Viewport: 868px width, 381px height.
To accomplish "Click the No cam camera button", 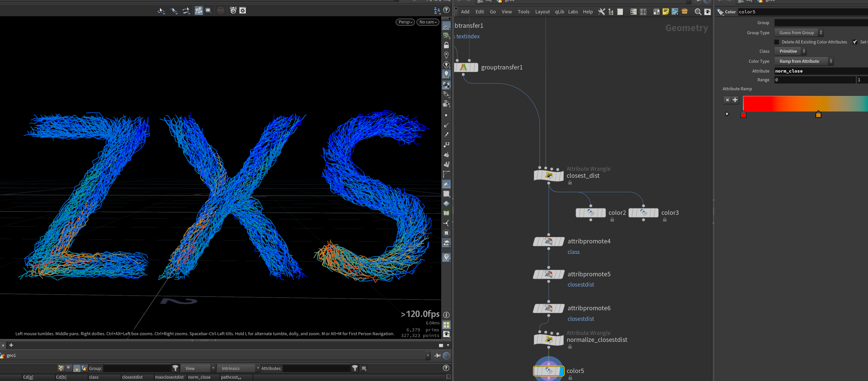I will pyautogui.click(x=428, y=22).
